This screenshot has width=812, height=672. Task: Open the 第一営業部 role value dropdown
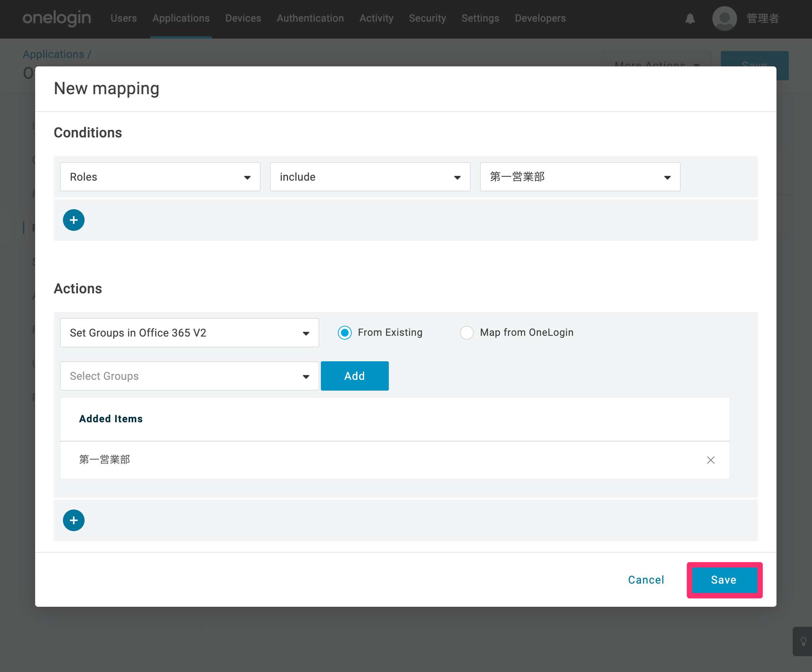pyautogui.click(x=580, y=177)
